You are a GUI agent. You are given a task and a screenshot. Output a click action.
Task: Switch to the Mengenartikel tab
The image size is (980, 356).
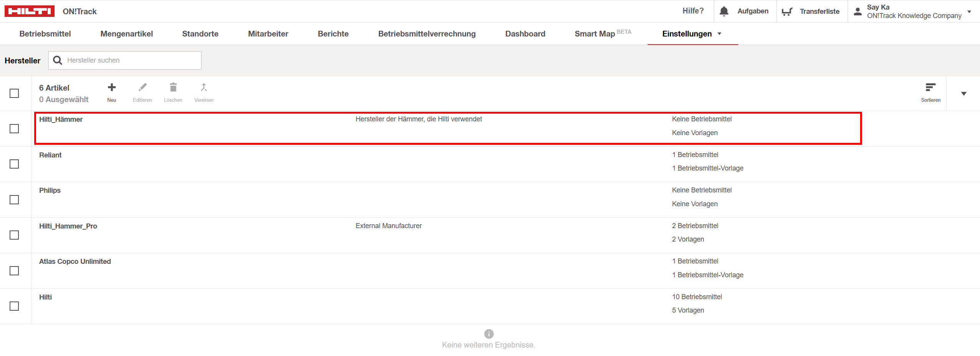click(126, 34)
